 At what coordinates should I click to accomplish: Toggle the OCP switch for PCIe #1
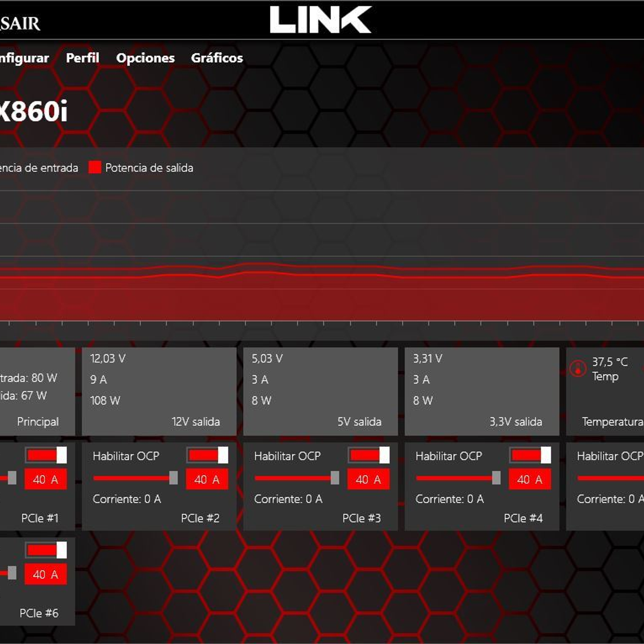click(46, 455)
